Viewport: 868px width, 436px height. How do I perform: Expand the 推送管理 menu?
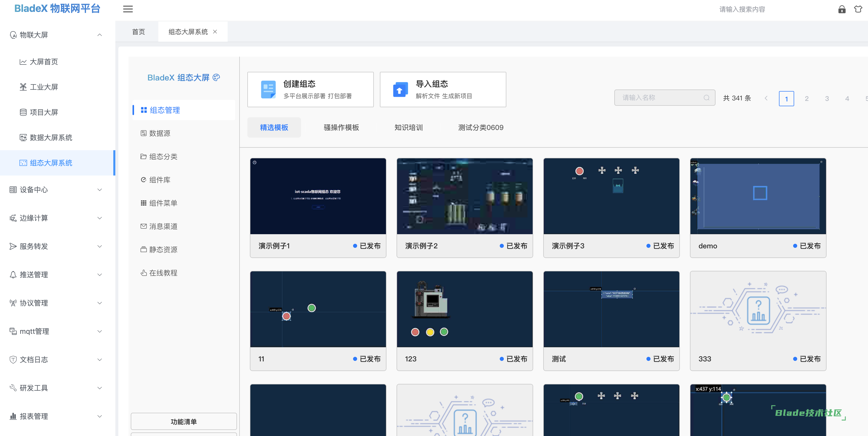100,275
